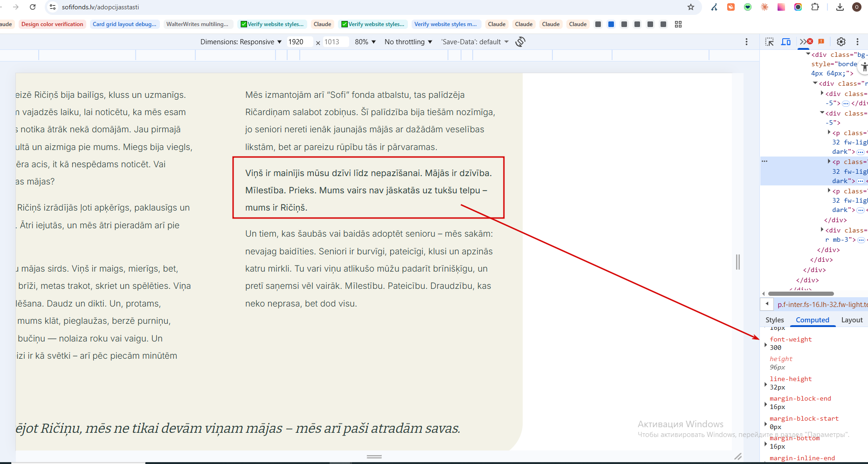This screenshot has width=868, height=464.
Task: Click paragraph starting "Un tiem, kas šaubās"
Action: coord(369,268)
